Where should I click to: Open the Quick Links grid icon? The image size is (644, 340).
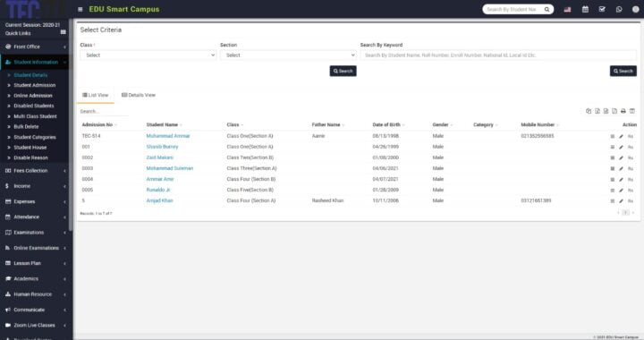[x=63, y=32]
